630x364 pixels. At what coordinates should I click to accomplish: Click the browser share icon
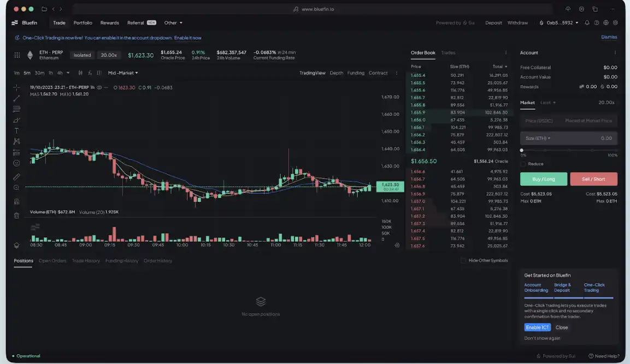point(568,9)
